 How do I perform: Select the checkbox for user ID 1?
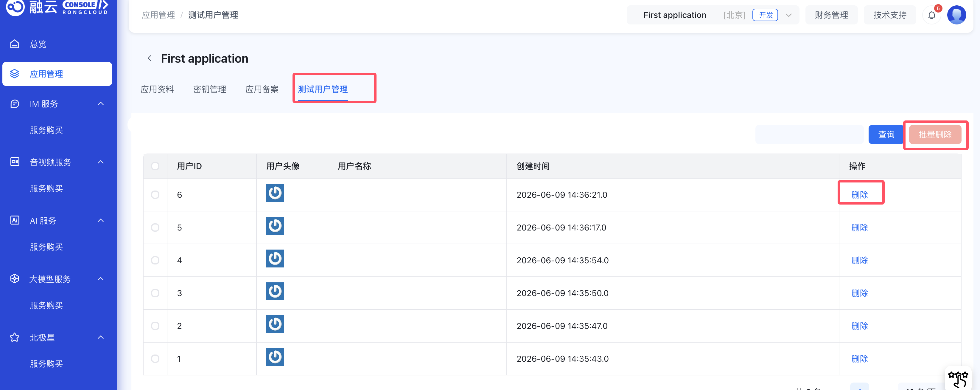coord(155,359)
